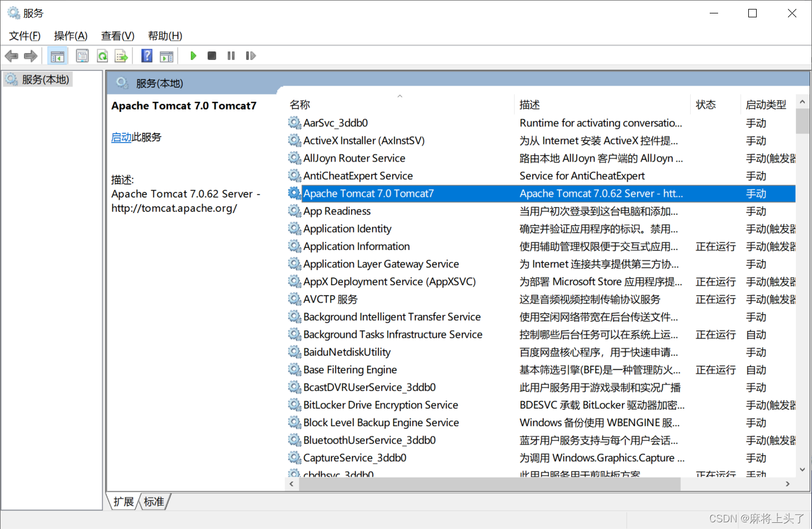Click the gear icon beside BitLocker Drive Encryption Service
Image resolution: width=812 pixels, height=529 pixels.
295,404
